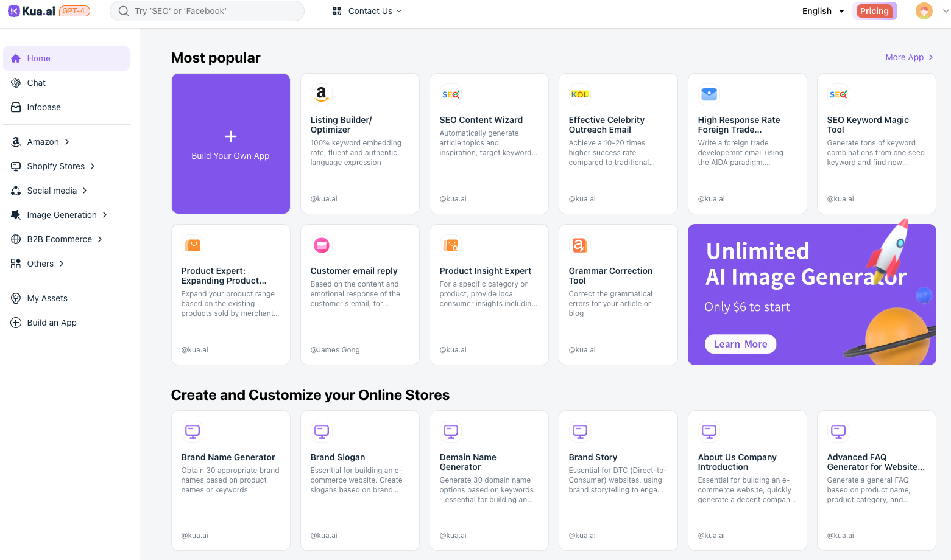Open the SEO Content Wizard app icon
Viewport: 951px width, 560px height.
tap(451, 94)
